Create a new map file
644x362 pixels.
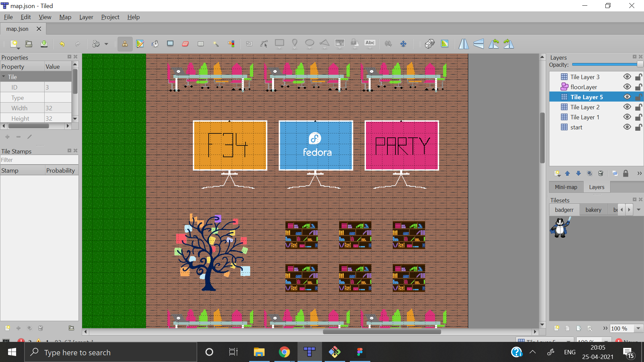(14, 44)
